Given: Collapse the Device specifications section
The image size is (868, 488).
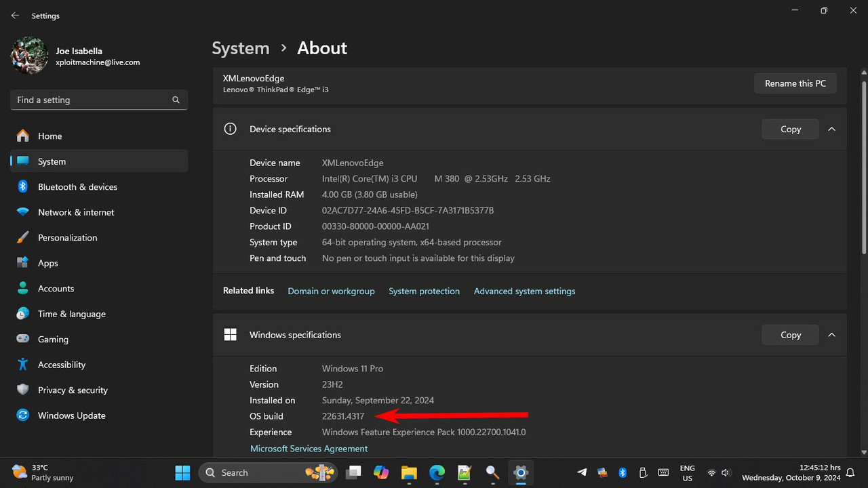Looking at the screenshot, I should [831, 129].
